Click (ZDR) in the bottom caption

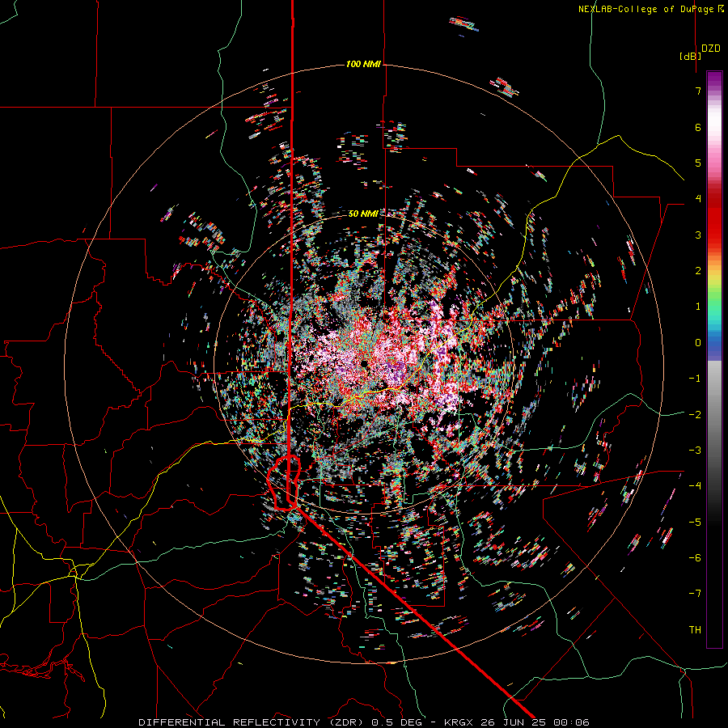(x=346, y=722)
